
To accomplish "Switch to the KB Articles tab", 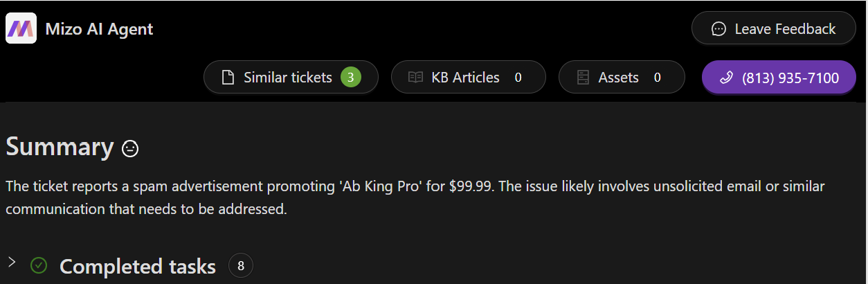I will [x=465, y=78].
